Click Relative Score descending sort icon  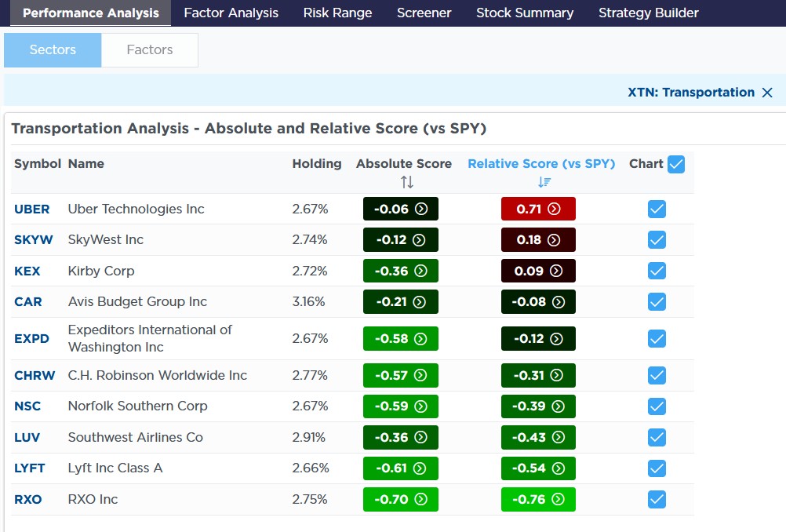[x=545, y=182]
